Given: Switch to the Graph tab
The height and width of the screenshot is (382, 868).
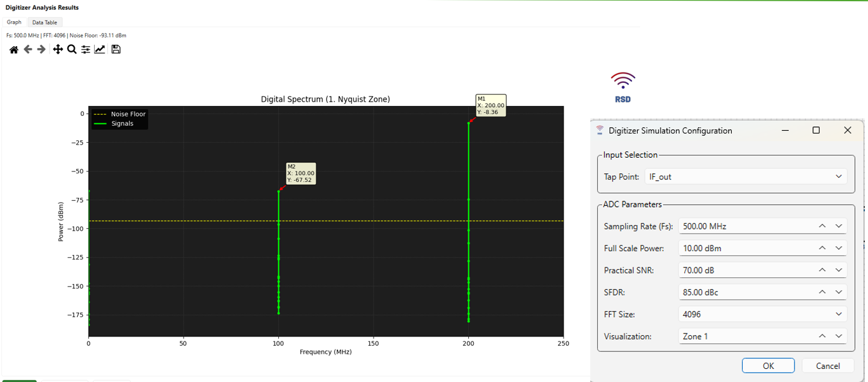Looking at the screenshot, I should tap(14, 22).
